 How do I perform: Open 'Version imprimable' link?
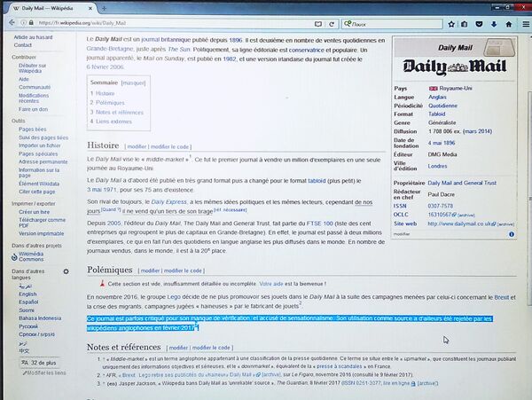click(x=41, y=234)
